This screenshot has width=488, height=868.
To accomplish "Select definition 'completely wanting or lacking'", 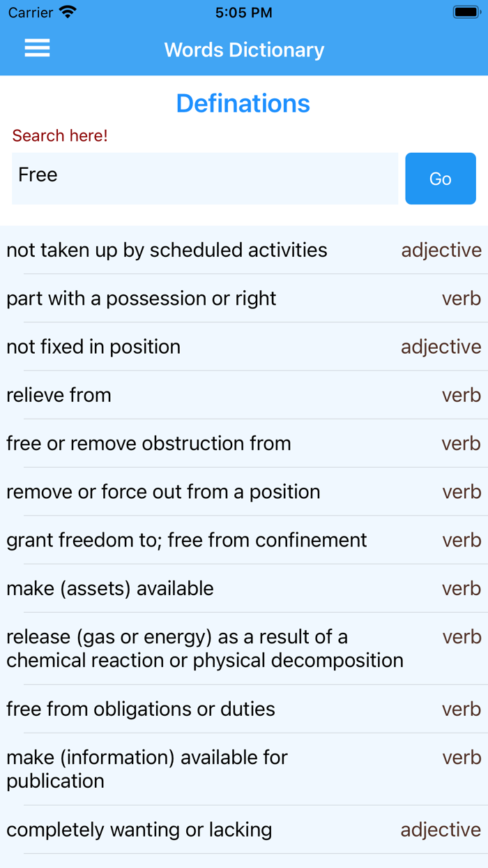I will click(x=139, y=830).
